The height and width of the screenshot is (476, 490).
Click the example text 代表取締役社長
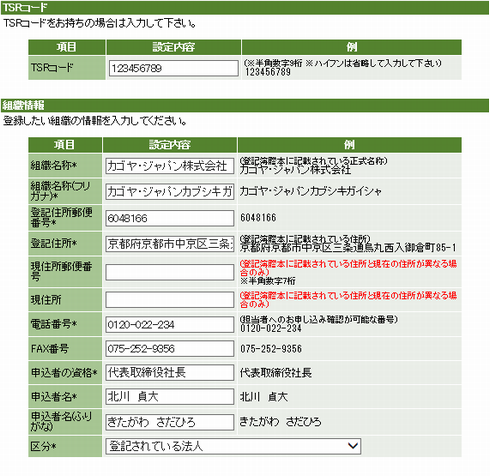click(x=276, y=373)
